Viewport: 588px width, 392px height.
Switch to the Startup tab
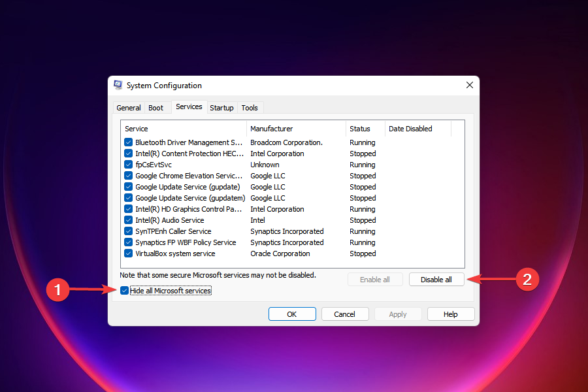(221, 107)
